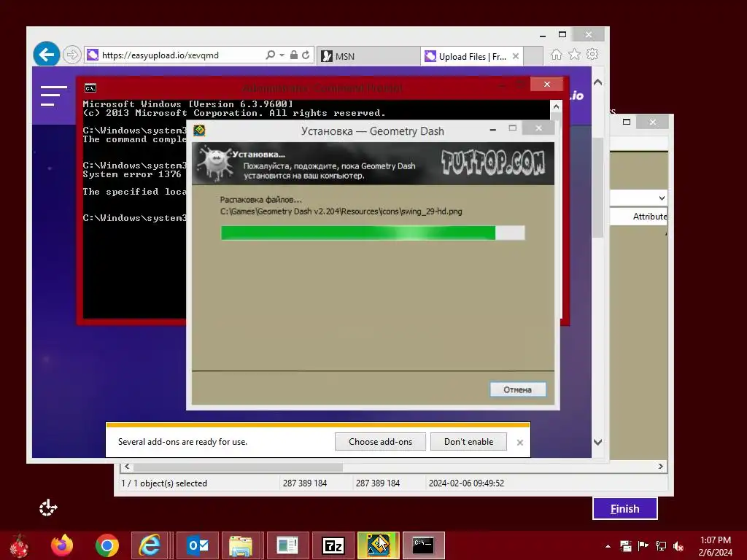747x560 pixels.
Task: Click the installation progress bar
Action: [x=373, y=233]
